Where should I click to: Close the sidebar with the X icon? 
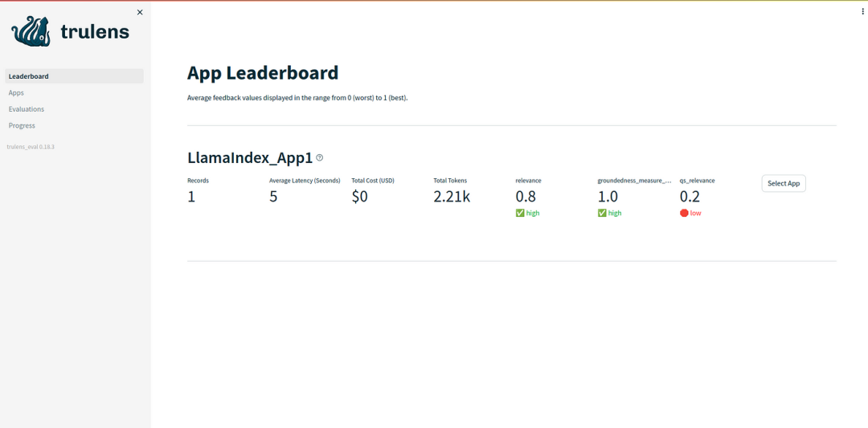[x=140, y=12]
